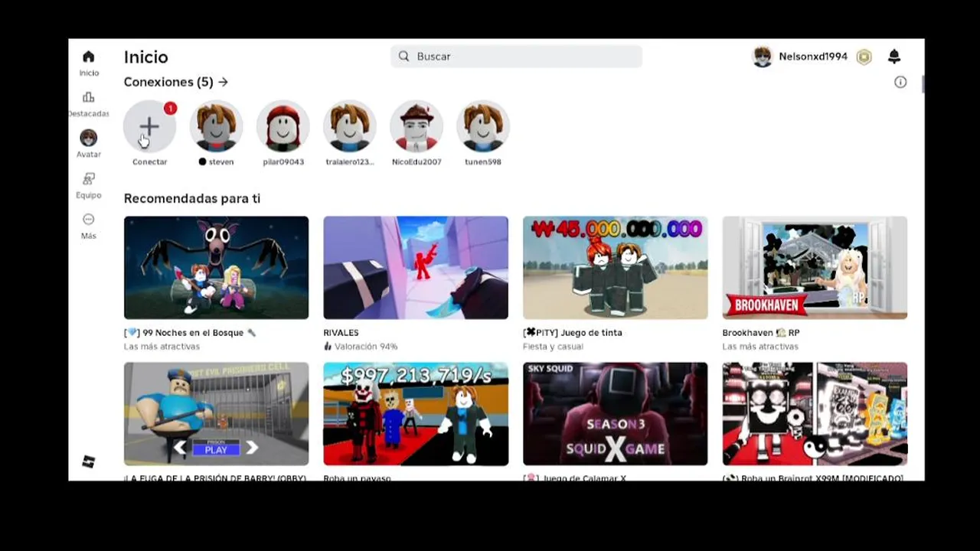Click the 'RIVALES' game title

click(x=341, y=333)
